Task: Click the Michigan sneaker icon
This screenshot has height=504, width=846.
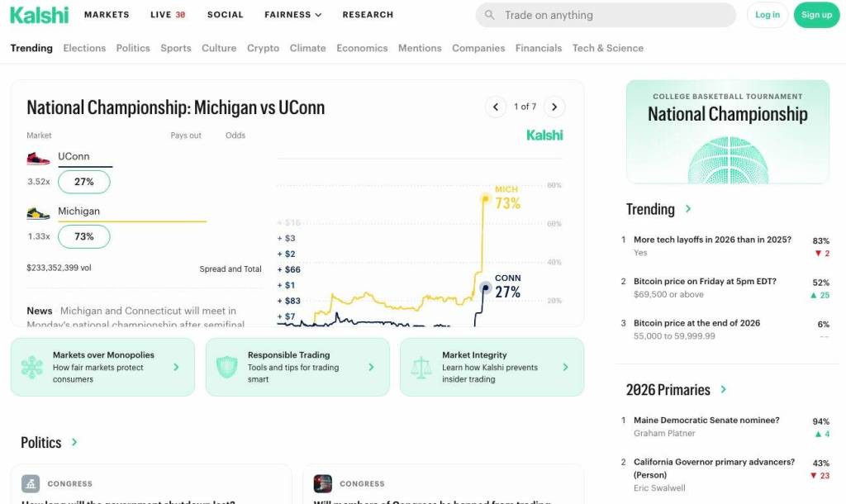Action: (38, 212)
